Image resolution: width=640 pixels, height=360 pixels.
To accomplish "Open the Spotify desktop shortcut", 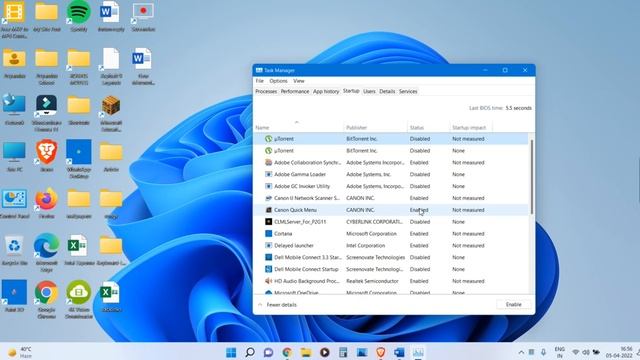I will 79,16.
